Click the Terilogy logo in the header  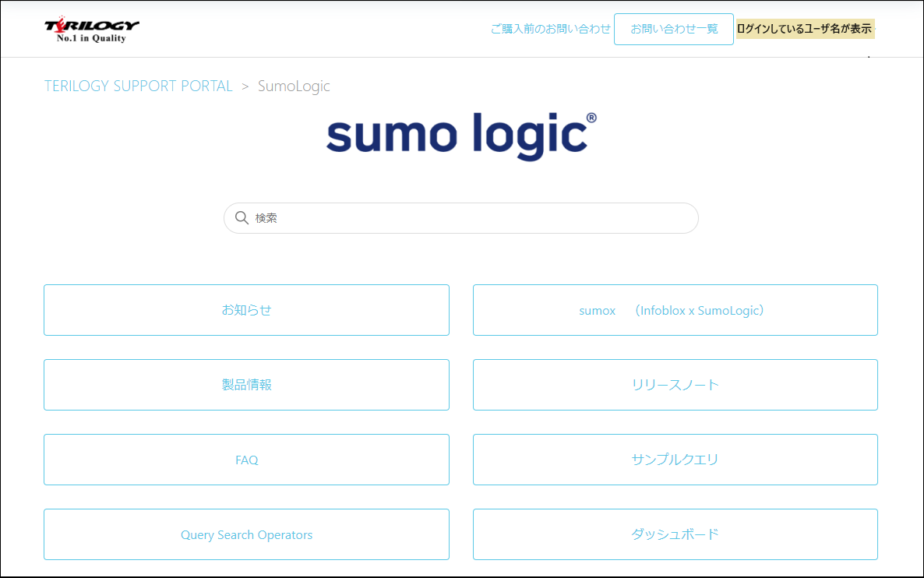(92, 30)
